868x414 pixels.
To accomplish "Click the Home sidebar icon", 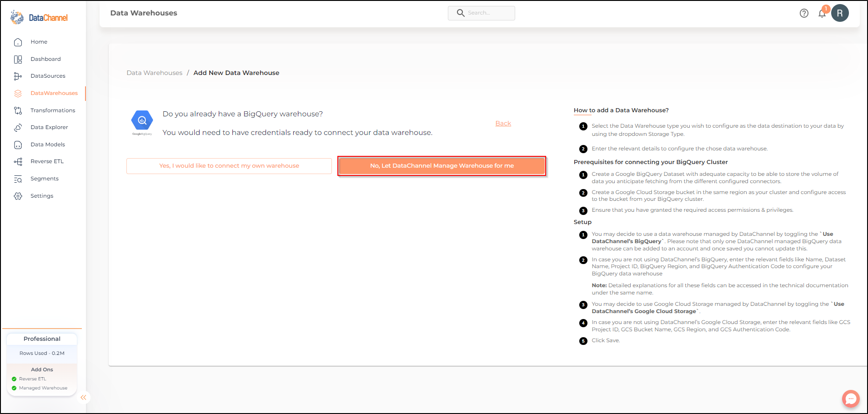I will tap(18, 42).
